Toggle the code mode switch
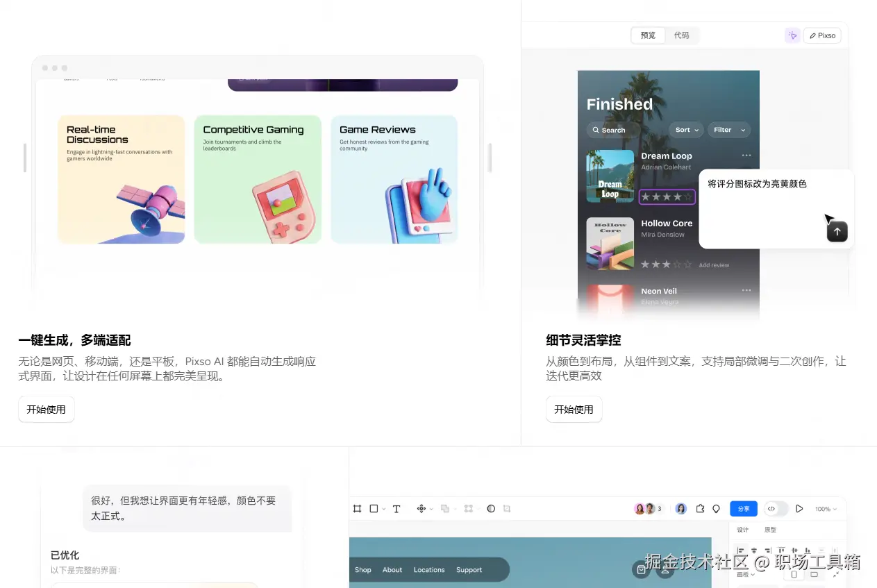This screenshot has height=588, width=877. [776, 509]
